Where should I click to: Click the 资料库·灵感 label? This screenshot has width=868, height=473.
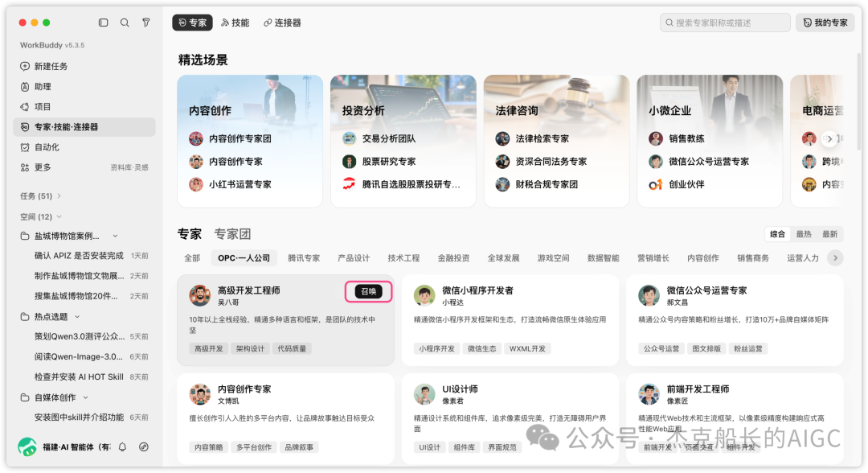(129, 168)
